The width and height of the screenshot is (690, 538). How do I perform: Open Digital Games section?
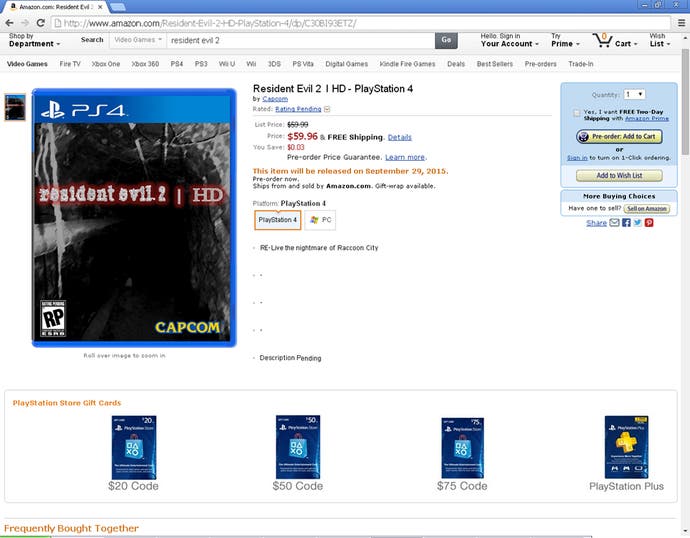pyautogui.click(x=347, y=64)
